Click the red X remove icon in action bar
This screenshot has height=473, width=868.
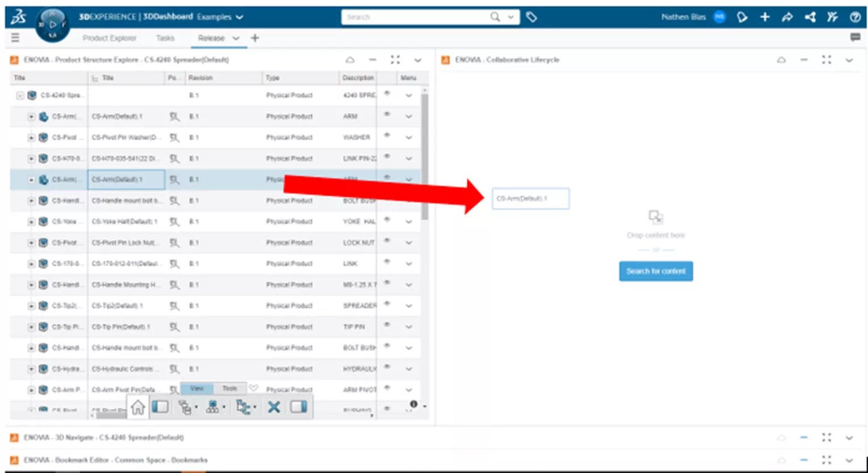[274, 407]
